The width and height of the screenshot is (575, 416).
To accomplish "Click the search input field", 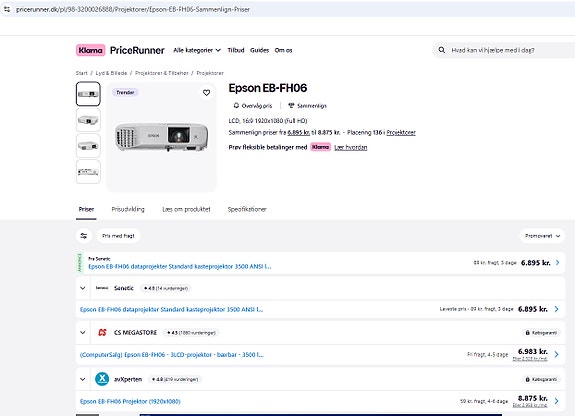I will click(x=510, y=50).
